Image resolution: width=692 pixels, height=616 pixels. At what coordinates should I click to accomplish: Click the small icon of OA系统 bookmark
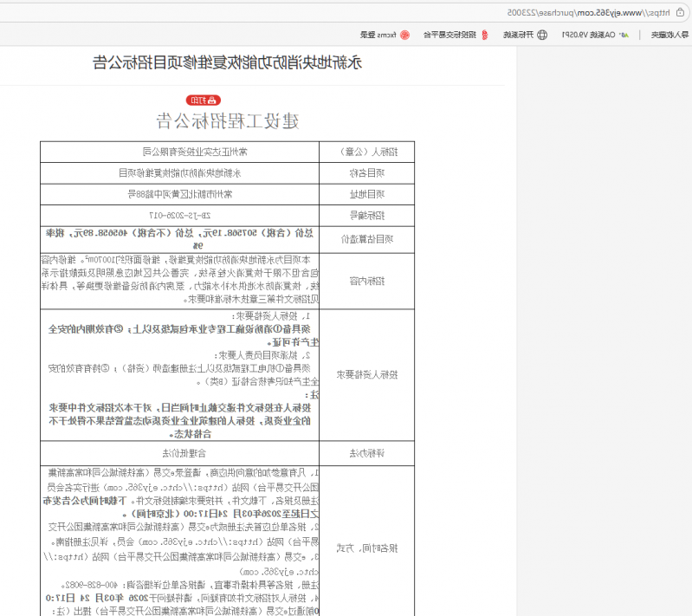624,35
